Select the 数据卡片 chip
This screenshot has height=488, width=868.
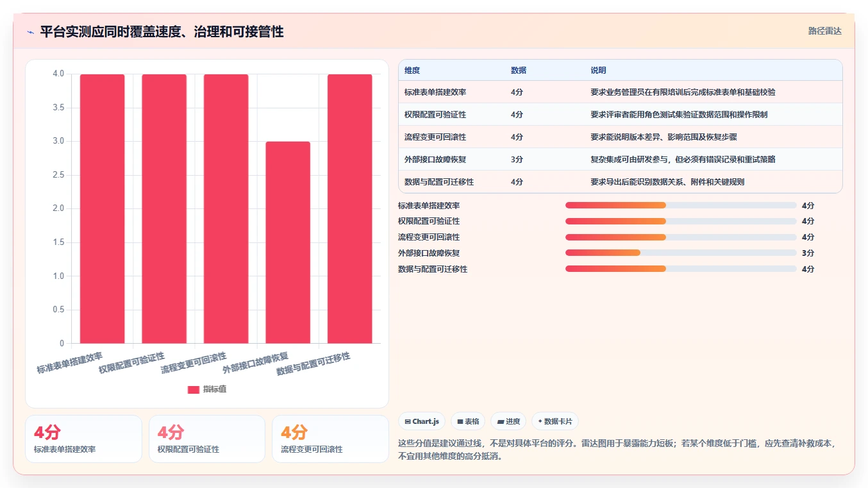tap(555, 421)
